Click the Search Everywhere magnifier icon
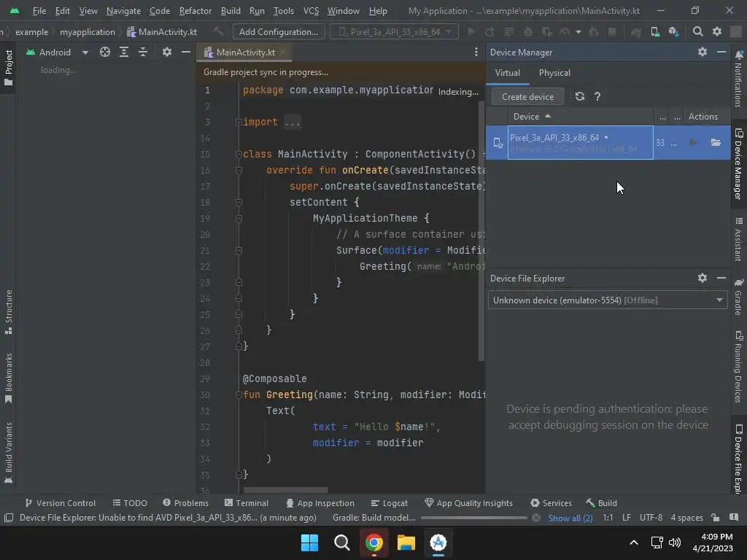This screenshot has height=560, width=747. (x=698, y=32)
